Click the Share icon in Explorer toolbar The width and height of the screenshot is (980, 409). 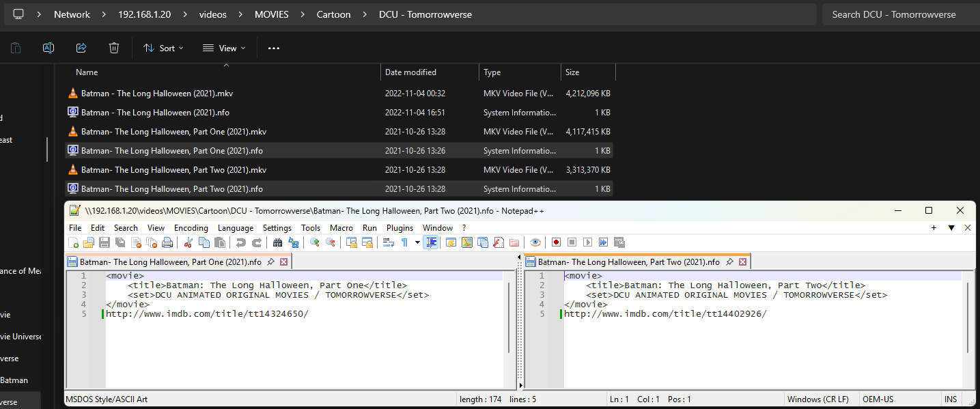pyautogui.click(x=81, y=48)
